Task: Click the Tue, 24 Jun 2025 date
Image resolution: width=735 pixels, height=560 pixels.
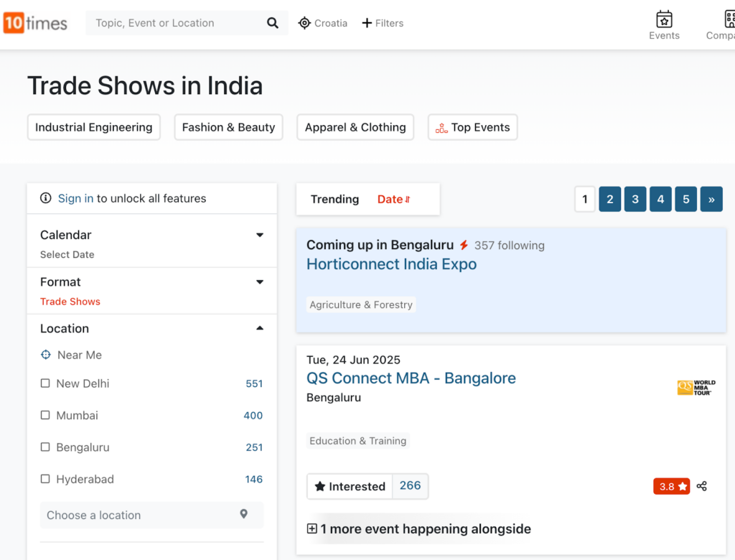Action: click(353, 360)
